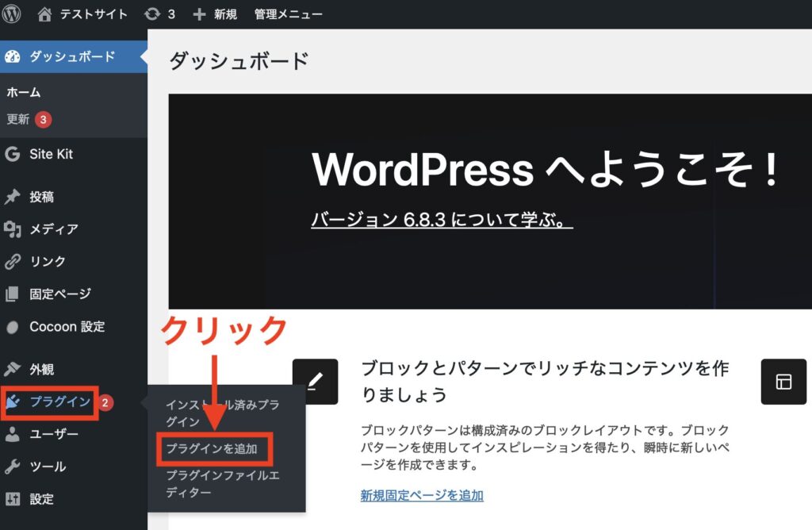The image size is (812, 530).
Task: Open Site Kit via its Google icon
Action: (x=12, y=154)
